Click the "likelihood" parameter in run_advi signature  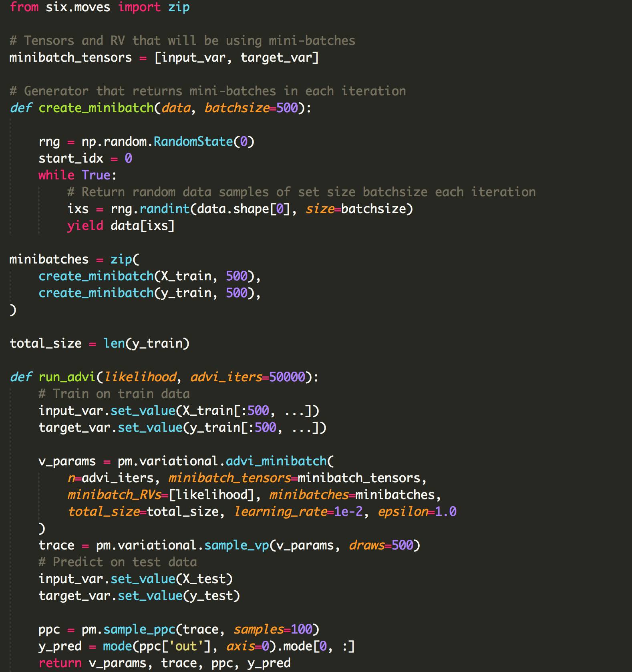click(140, 377)
